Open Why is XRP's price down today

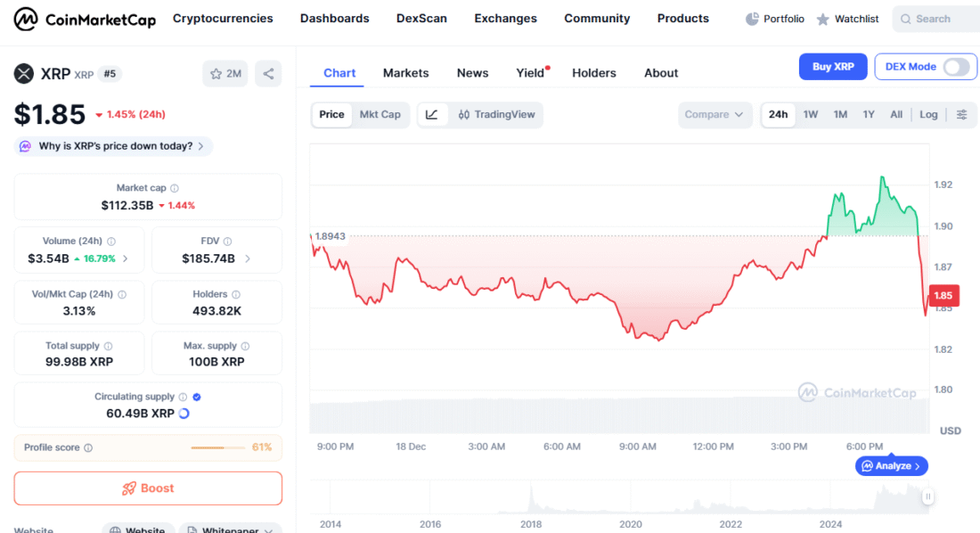tap(113, 146)
